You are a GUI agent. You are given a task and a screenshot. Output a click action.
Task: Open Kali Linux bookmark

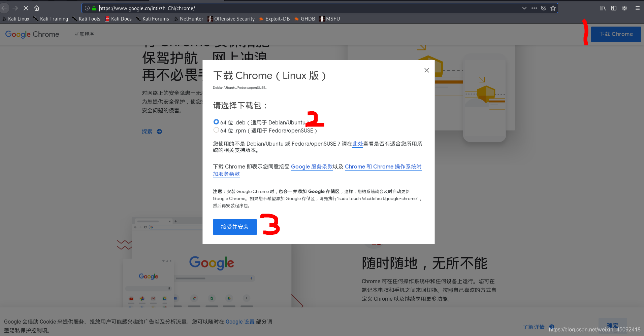point(16,19)
